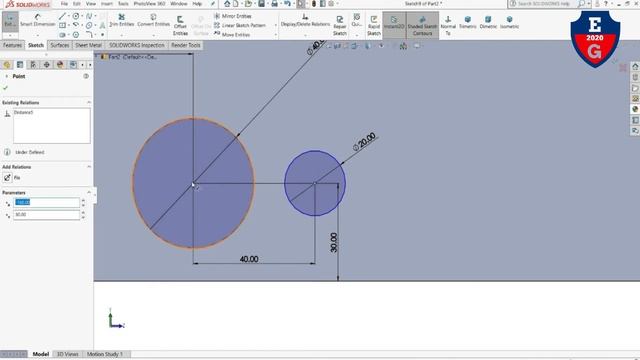This screenshot has width=640, height=360.
Task: Click the Exit Sketch button
Action: (x=10, y=21)
